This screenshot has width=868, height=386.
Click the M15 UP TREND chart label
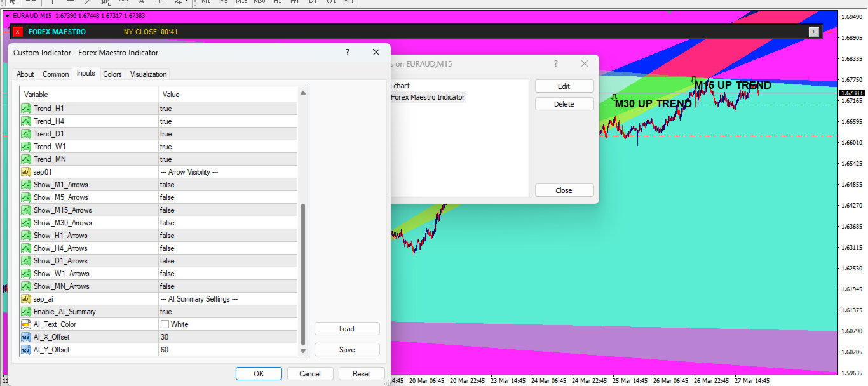tap(733, 85)
